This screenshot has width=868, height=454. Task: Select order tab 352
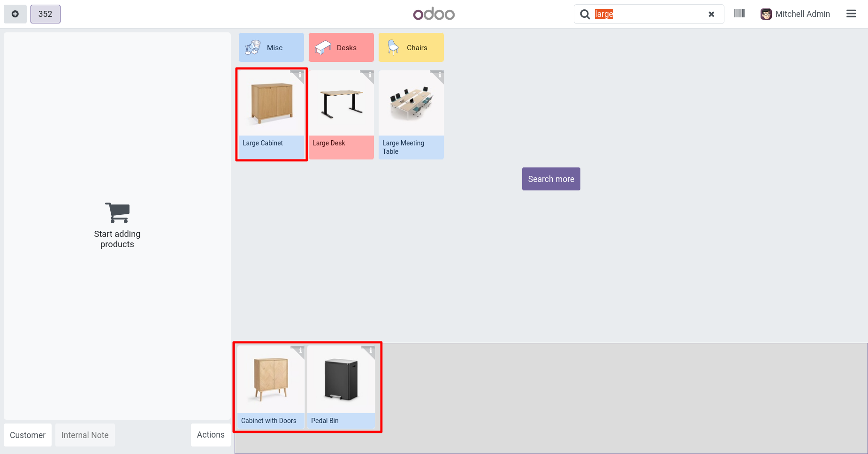click(46, 14)
